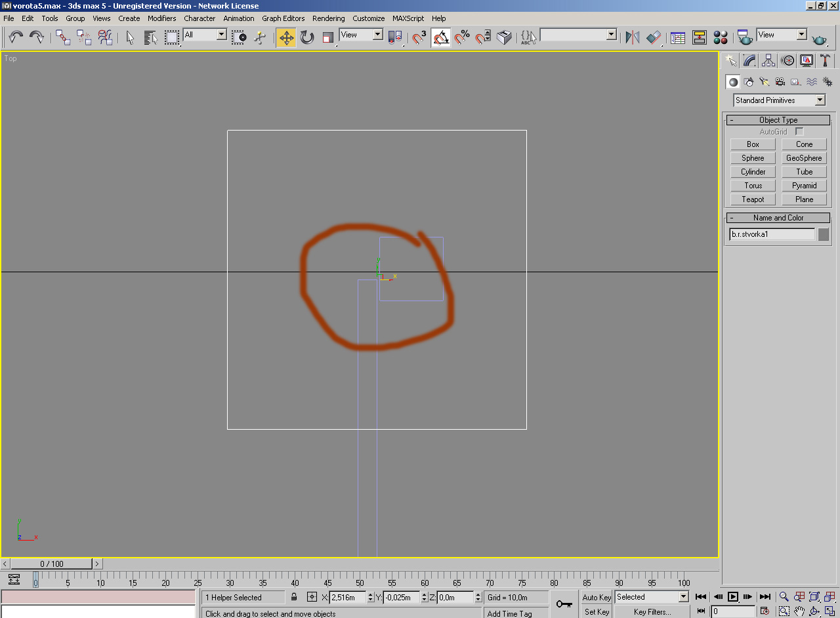The height and width of the screenshot is (618, 840).
Task: Select the Cameras creation category
Action: click(780, 82)
